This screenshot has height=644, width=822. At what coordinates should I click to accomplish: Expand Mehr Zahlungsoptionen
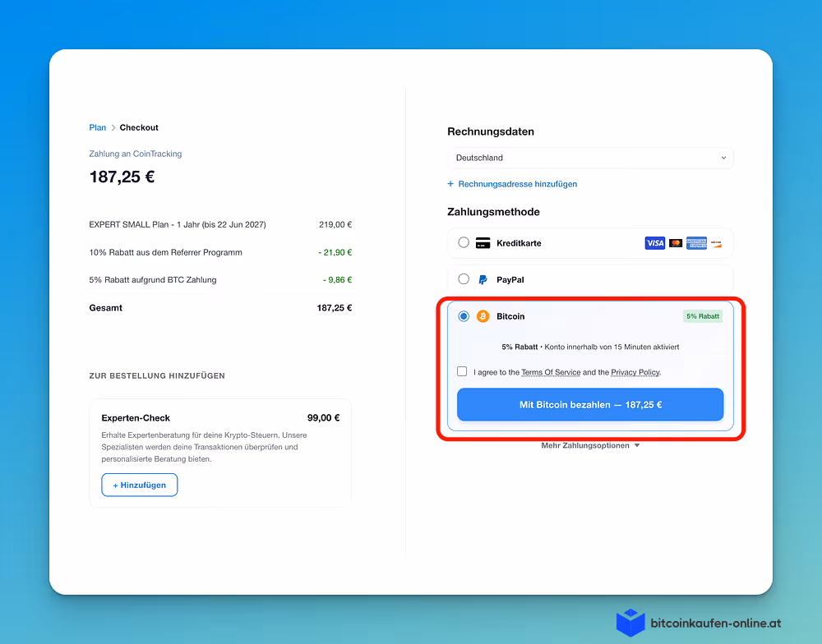coord(590,445)
